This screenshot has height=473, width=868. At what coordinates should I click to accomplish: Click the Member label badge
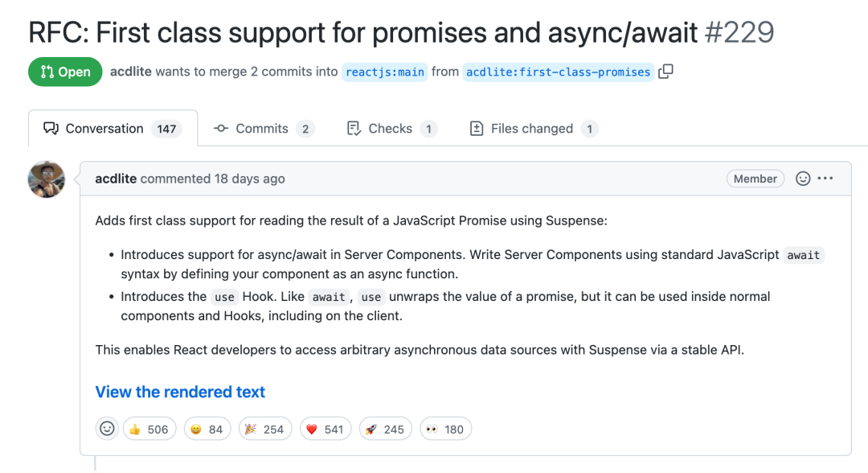[x=755, y=179]
